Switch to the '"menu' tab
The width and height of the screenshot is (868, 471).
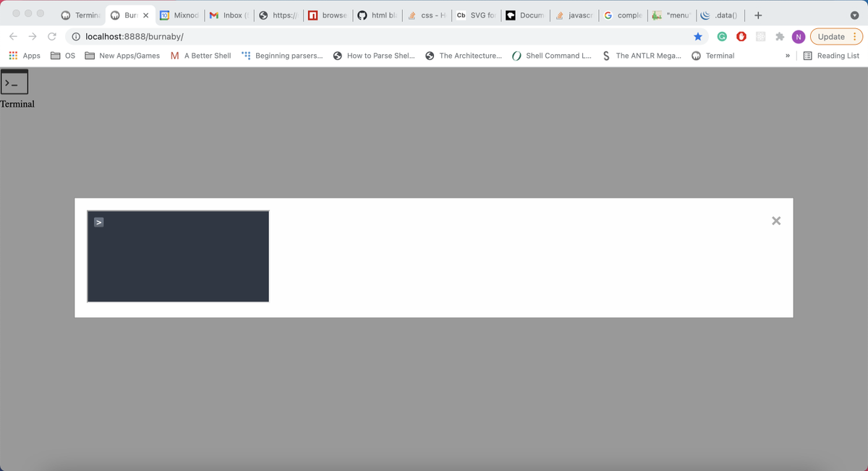672,14
